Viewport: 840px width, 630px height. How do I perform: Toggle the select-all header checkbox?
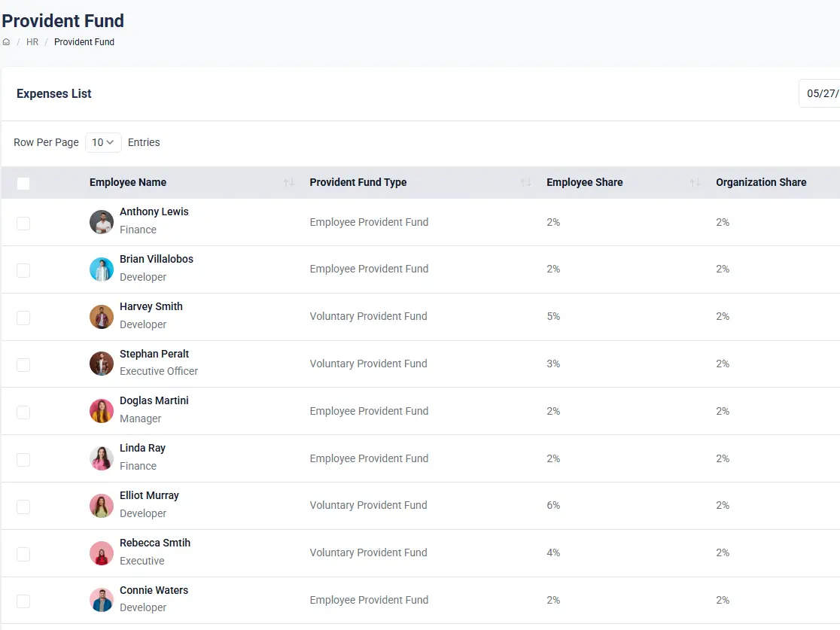click(23, 184)
